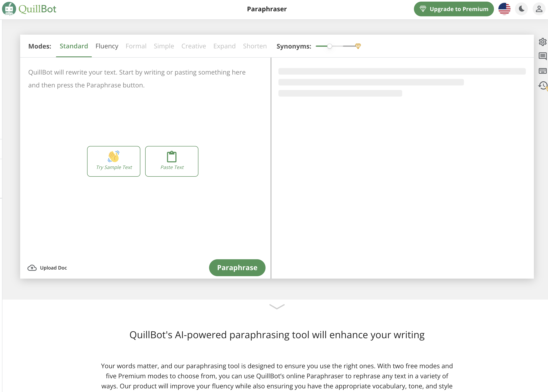
Task: Click the downward chevron below the editor
Action: pyautogui.click(x=277, y=307)
